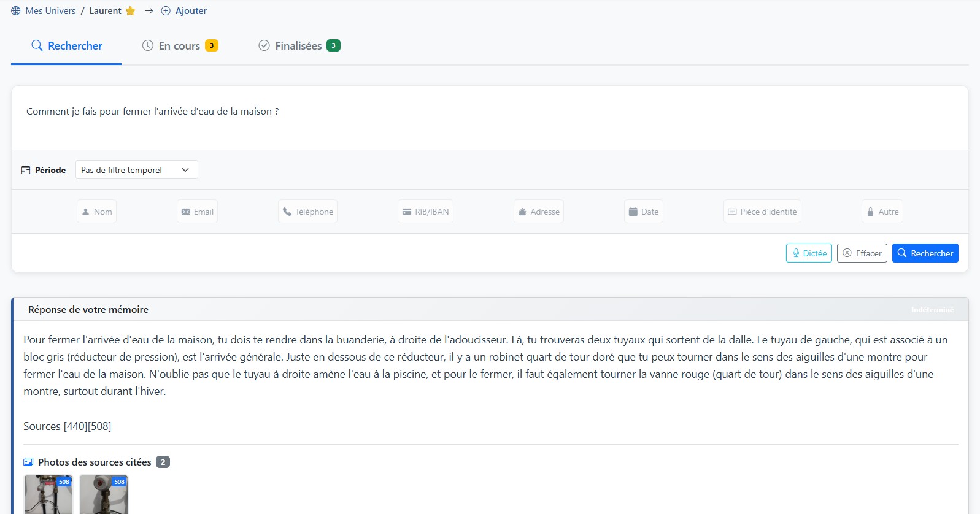This screenshot has height=514, width=980.
Task: Toggle the Téléphone filter chip
Action: point(307,212)
